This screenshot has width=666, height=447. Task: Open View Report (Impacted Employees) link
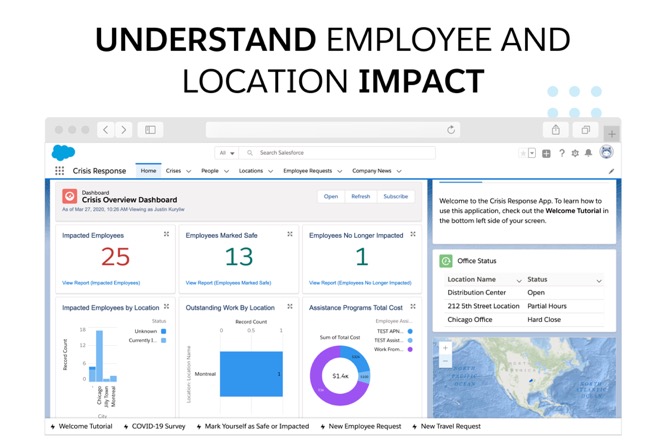click(x=101, y=283)
